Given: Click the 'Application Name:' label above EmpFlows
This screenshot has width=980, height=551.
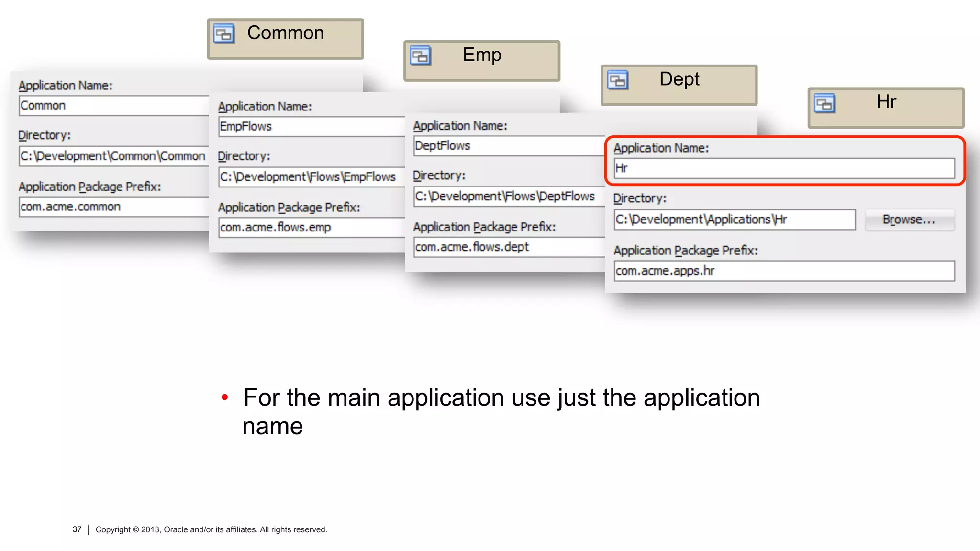Looking at the screenshot, I should pyautogui.click(x=265, y=107).
